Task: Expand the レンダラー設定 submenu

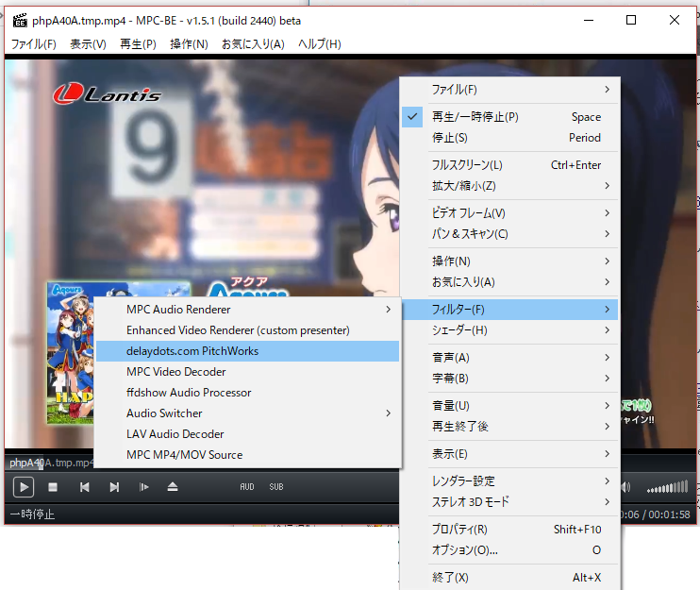Action: 509,481
